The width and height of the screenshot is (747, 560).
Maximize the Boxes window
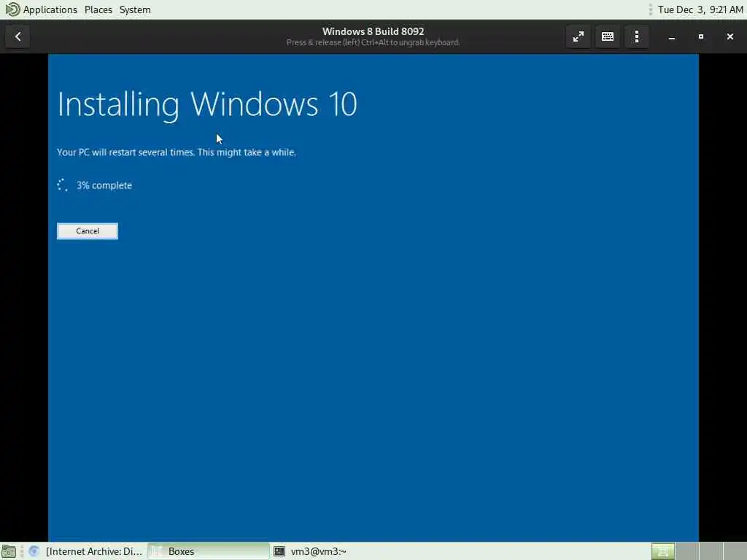(x=701, y=36)
